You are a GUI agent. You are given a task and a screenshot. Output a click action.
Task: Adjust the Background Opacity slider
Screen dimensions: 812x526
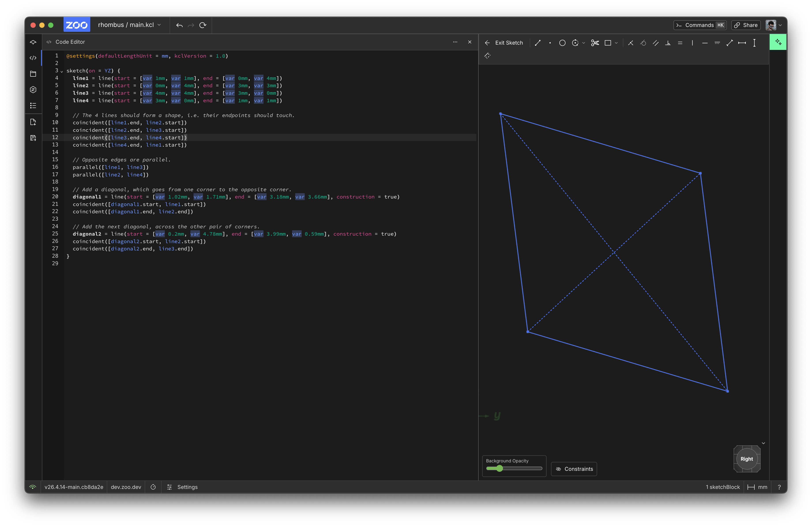click(514, 468)
